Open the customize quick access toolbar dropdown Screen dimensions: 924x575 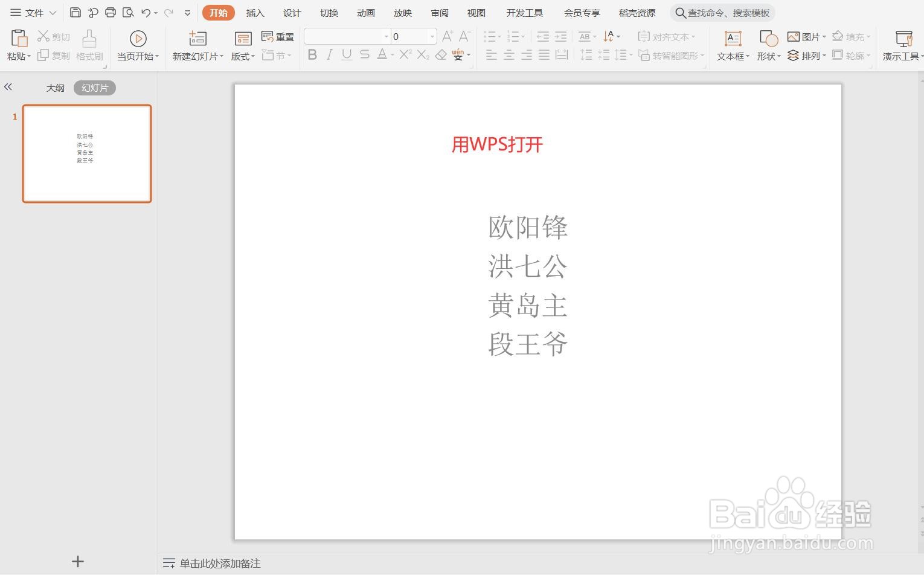pos(187,13)
